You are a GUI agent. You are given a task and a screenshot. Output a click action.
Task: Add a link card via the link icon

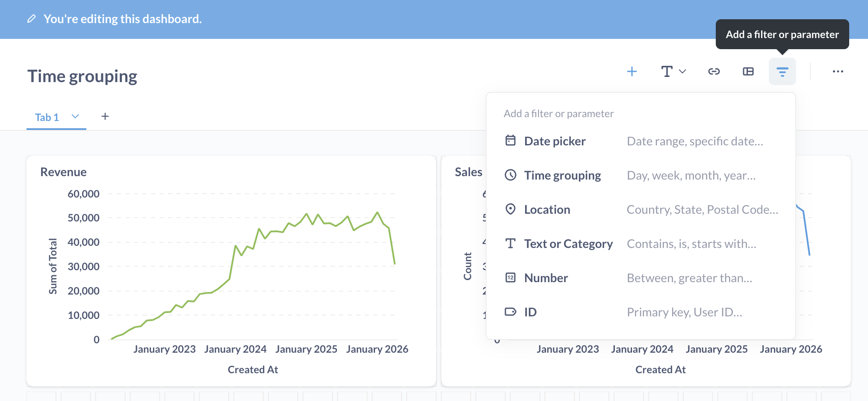pos(714,71)
